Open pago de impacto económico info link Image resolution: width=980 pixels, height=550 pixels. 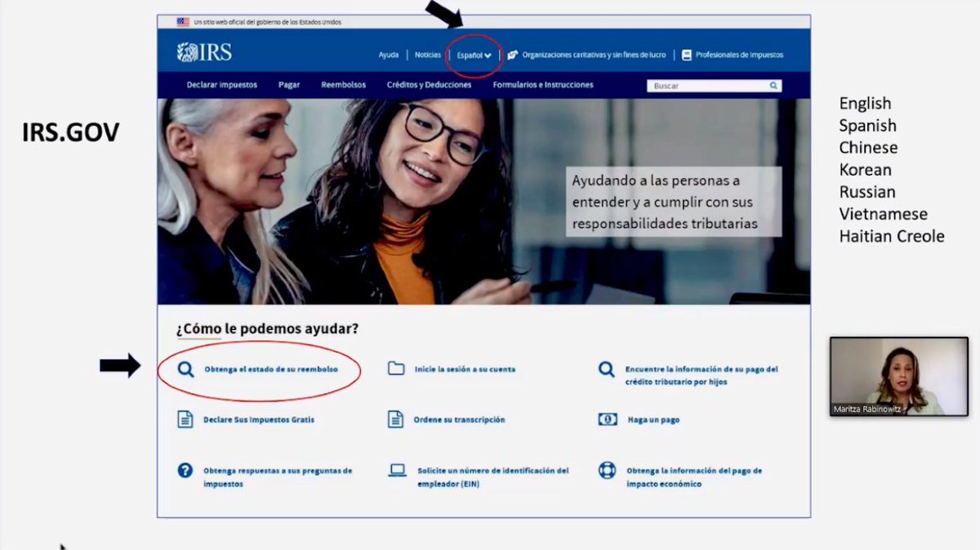[x=694, y=477]
